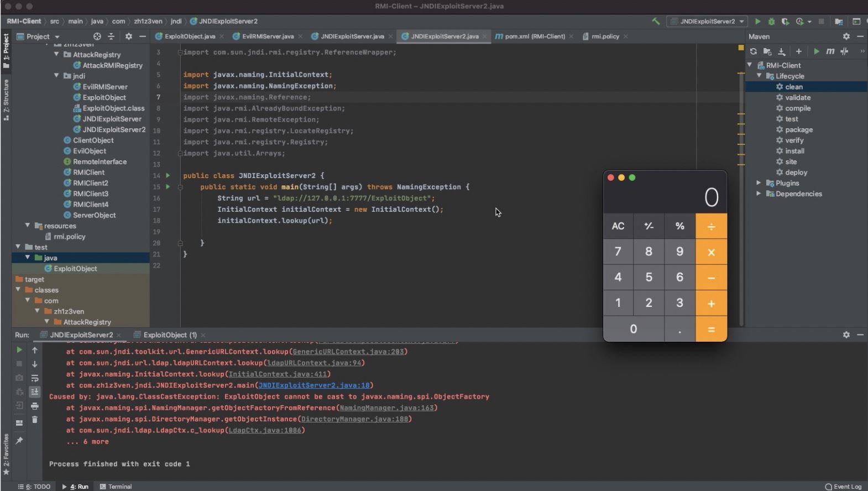
Task: Open InitialContext.java:411 link
Action: (x=278, y=374)
